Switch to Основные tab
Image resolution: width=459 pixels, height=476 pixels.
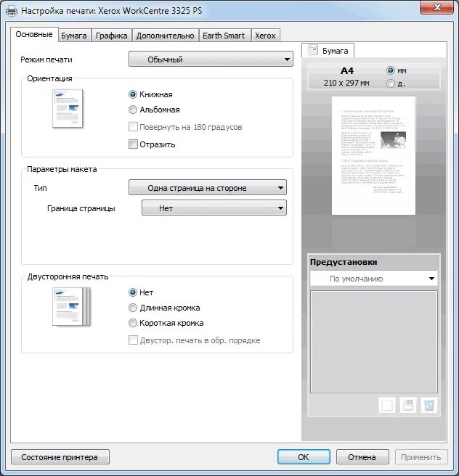pos(34,34)
